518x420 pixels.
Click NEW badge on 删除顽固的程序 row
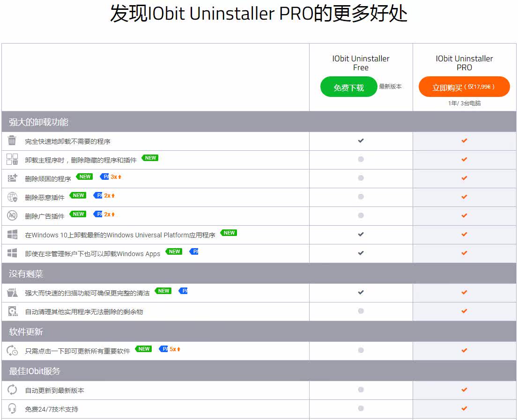click(85, 177)
